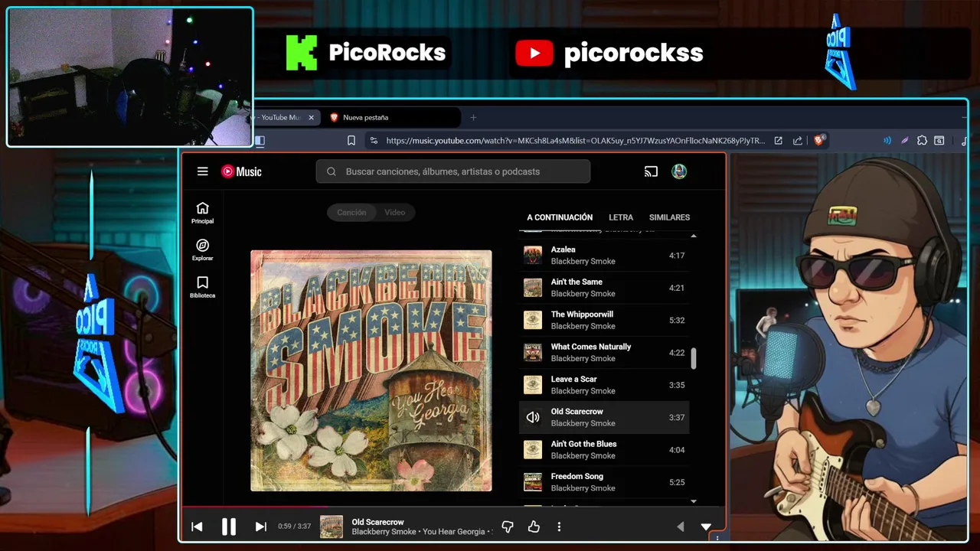Click Blackberry Smoke under The Whippoorwill
The width and height of the screenshot is (980, 551).
(x=583, y=326)
